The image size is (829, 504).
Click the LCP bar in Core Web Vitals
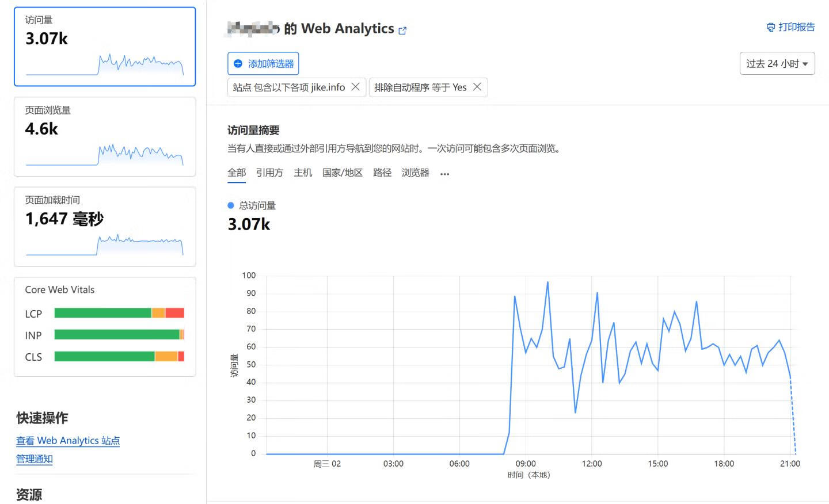[119, 313]
